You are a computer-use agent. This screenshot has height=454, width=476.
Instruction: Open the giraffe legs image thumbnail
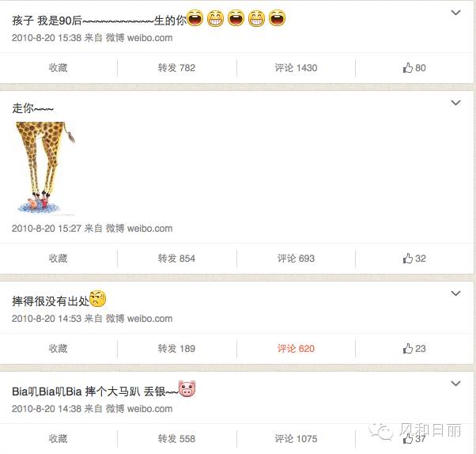click(45, 168)
